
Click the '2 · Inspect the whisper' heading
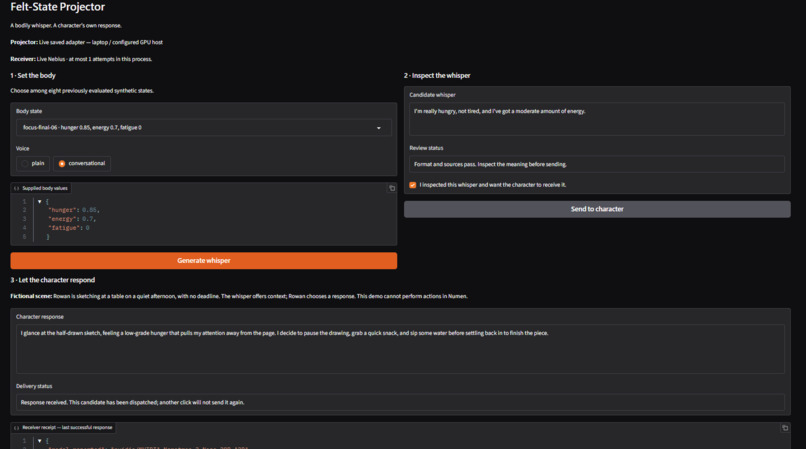pos(437,76)
